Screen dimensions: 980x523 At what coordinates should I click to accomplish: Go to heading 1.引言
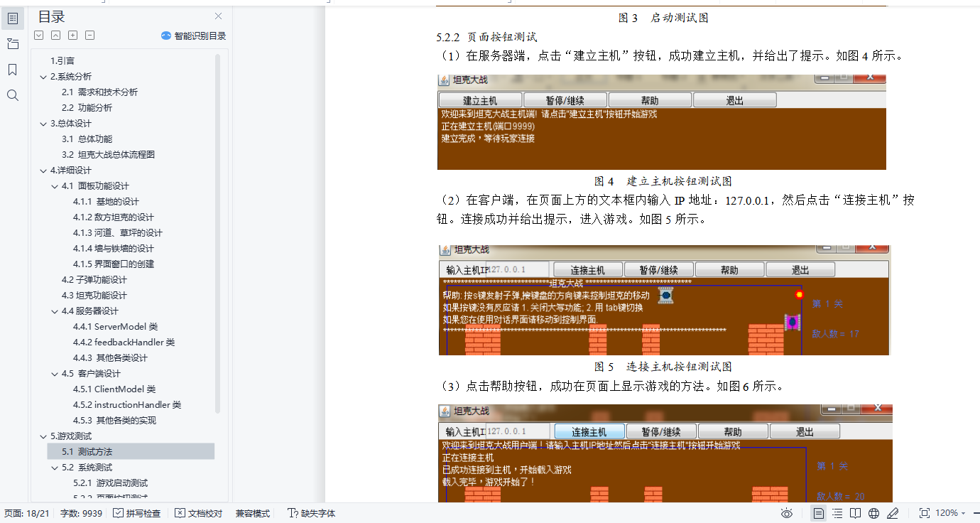coord(62,61)
